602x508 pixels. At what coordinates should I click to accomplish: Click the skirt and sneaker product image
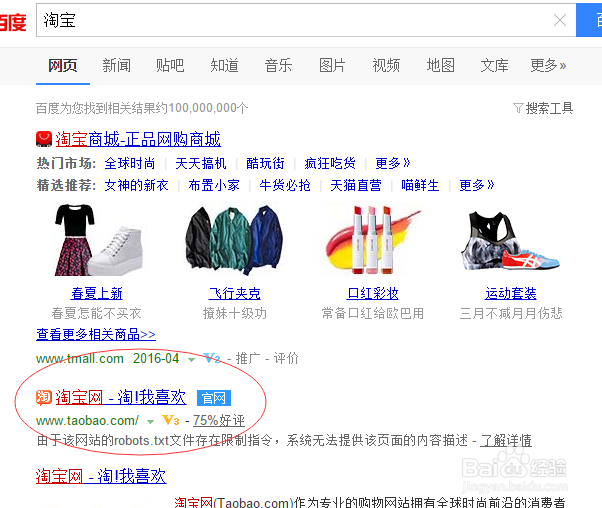click(98, 240)
